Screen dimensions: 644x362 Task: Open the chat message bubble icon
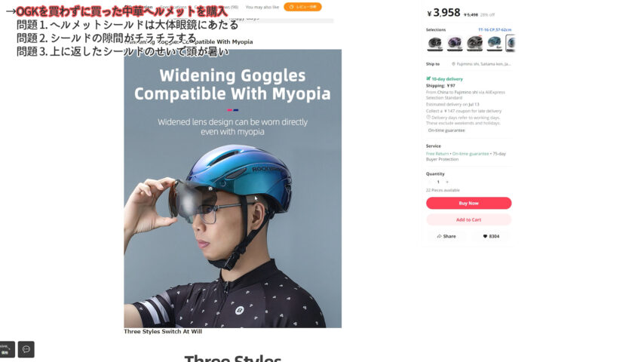click(26, 349)
